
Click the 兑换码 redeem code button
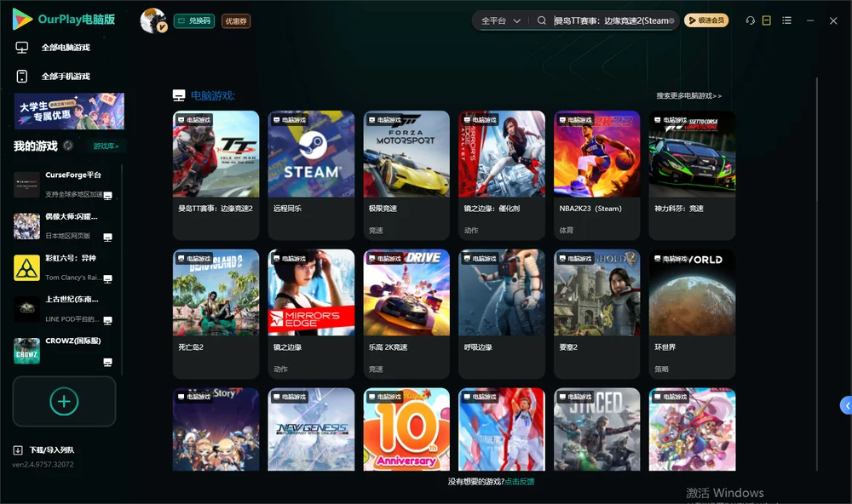[x=194, y=21]
